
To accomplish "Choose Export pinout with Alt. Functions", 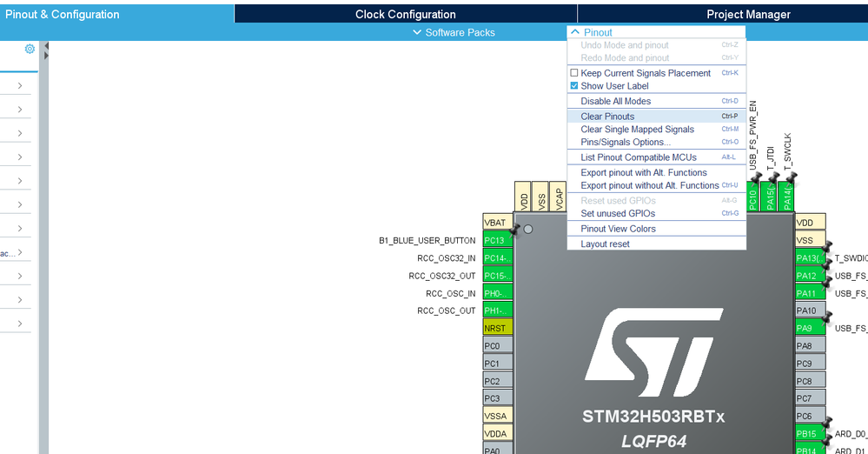I will [x=657, y=172].
